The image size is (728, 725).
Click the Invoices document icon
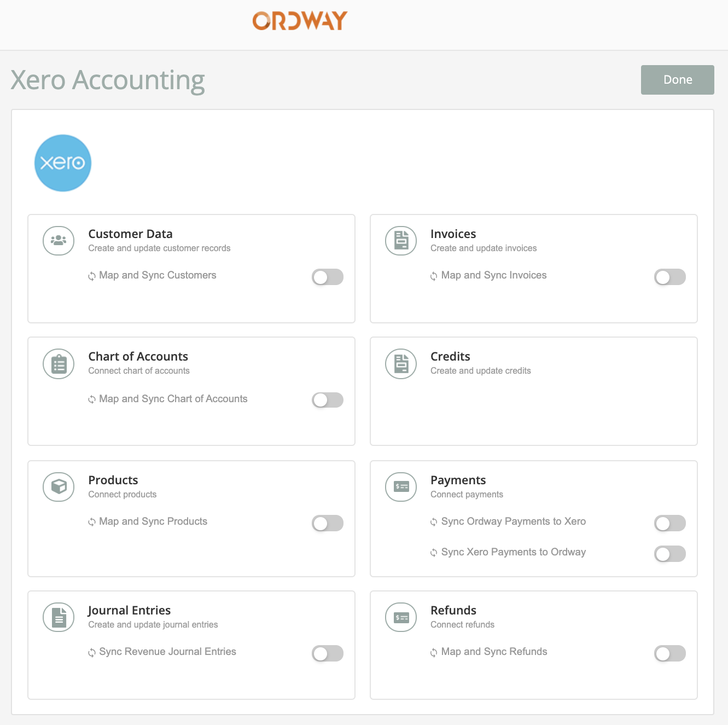click(401, 241)
